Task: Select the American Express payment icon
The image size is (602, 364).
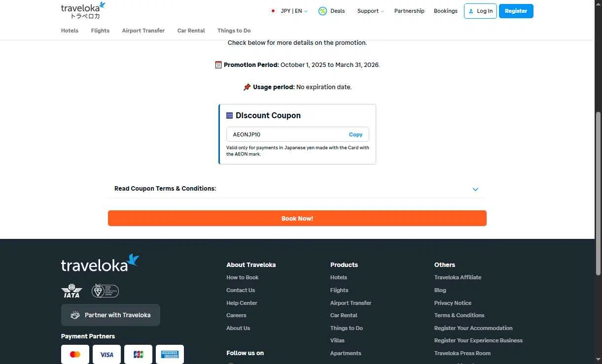Action: tap(170, 354)
